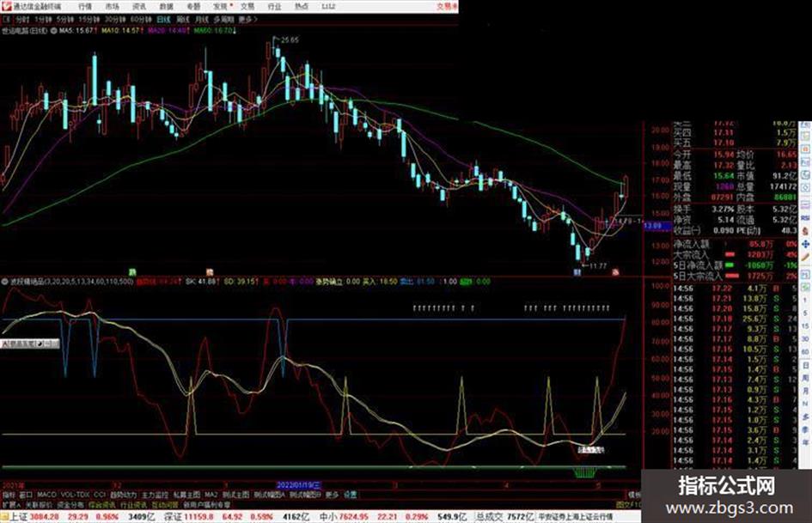The width and height of the screenshot is (812, 523).
Task: Click the 上证 index in status bar
Action: point(19,517)
